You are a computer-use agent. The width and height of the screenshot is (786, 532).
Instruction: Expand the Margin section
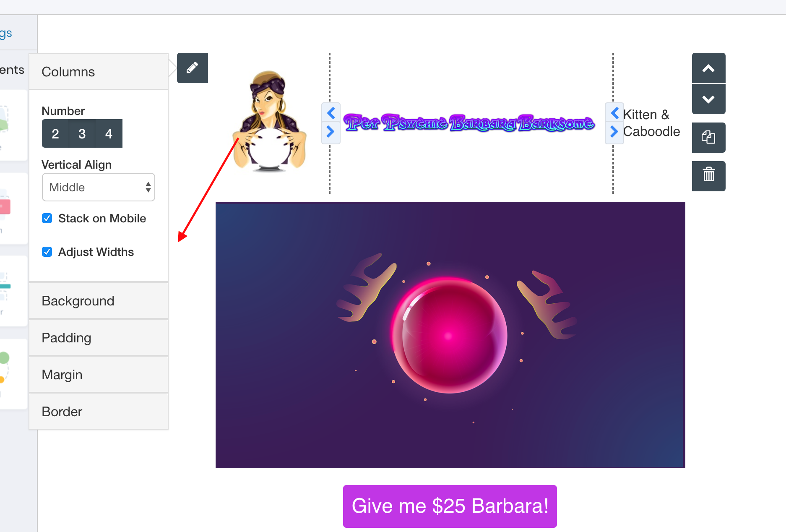99,375
